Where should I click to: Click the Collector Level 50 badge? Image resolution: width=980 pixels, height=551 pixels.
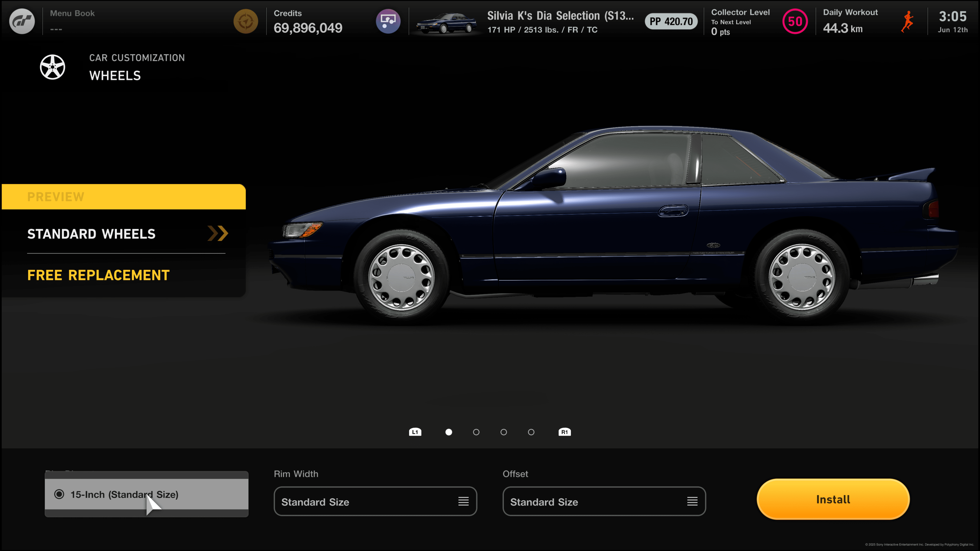(795, 21)
